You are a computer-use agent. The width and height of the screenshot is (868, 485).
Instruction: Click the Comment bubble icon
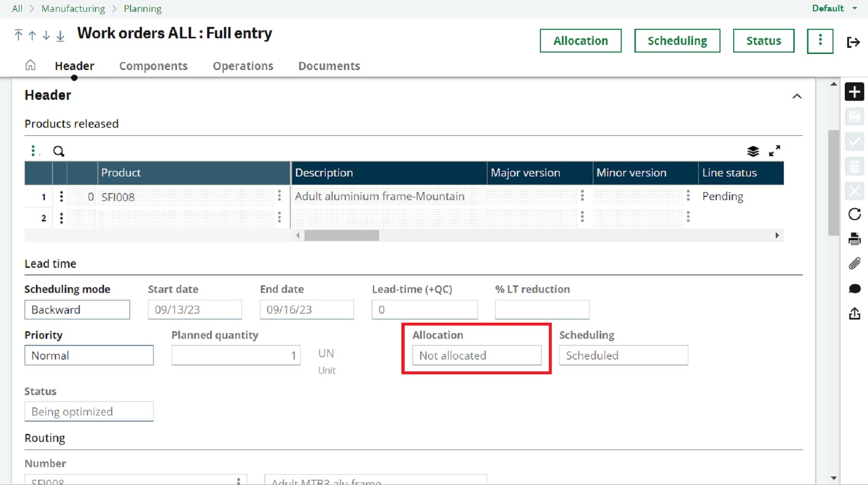point(854,289)
